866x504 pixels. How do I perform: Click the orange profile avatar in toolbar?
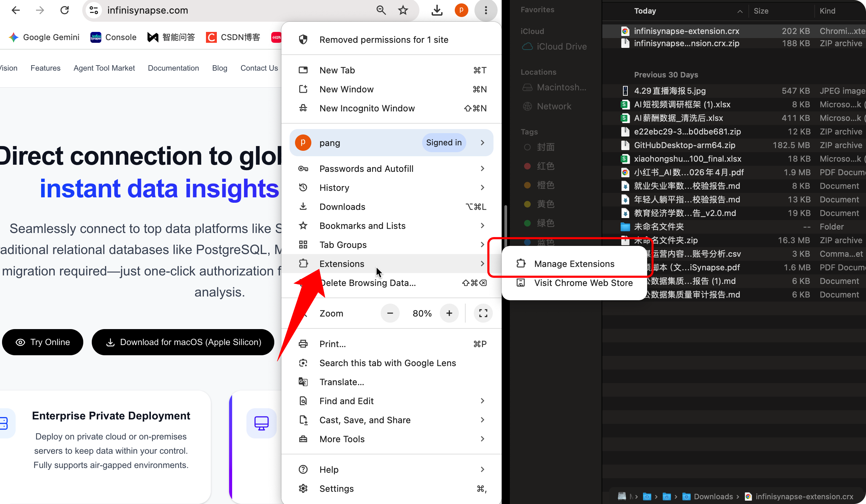coord(461,10)
